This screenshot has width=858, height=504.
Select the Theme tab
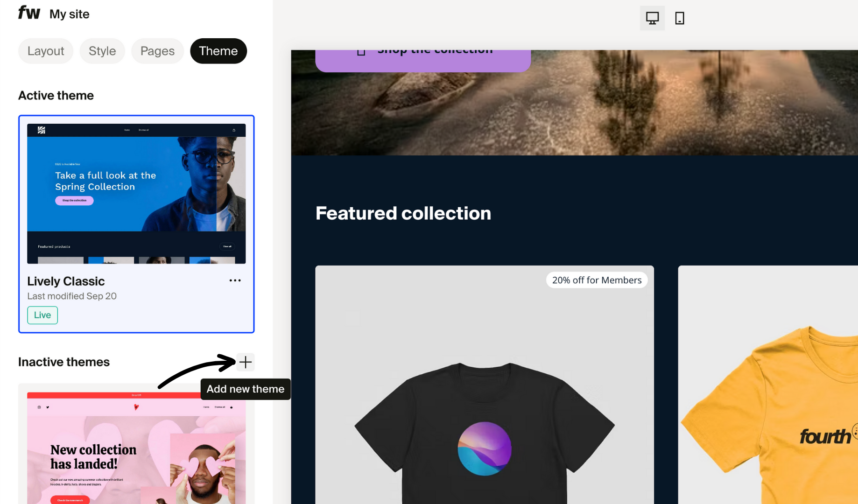pos(218,51)
